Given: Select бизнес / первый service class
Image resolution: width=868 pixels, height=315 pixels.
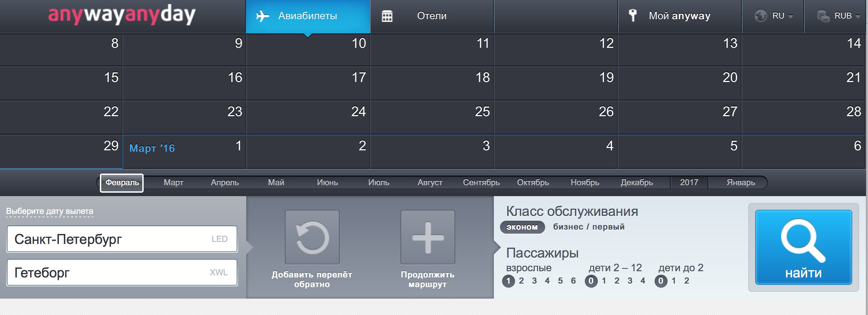Looking at the screenshot, I should tap(589, 227).
